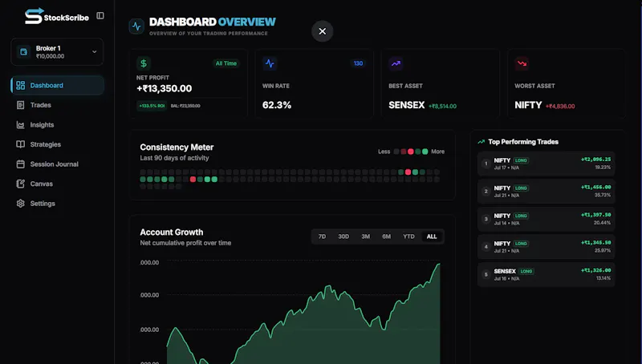Select the 6M range tab
The width and height of the screenshot is (642, 364).
387,237
